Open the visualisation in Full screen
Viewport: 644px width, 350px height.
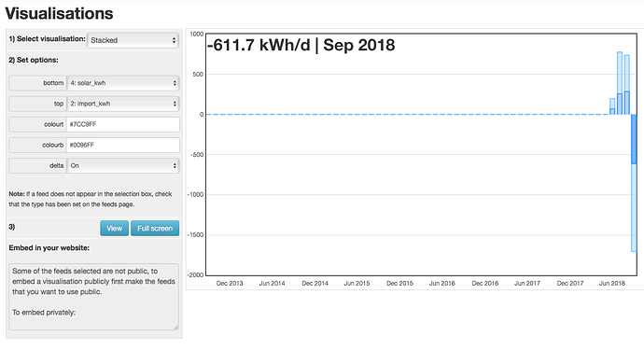click(x=155, y=229)
